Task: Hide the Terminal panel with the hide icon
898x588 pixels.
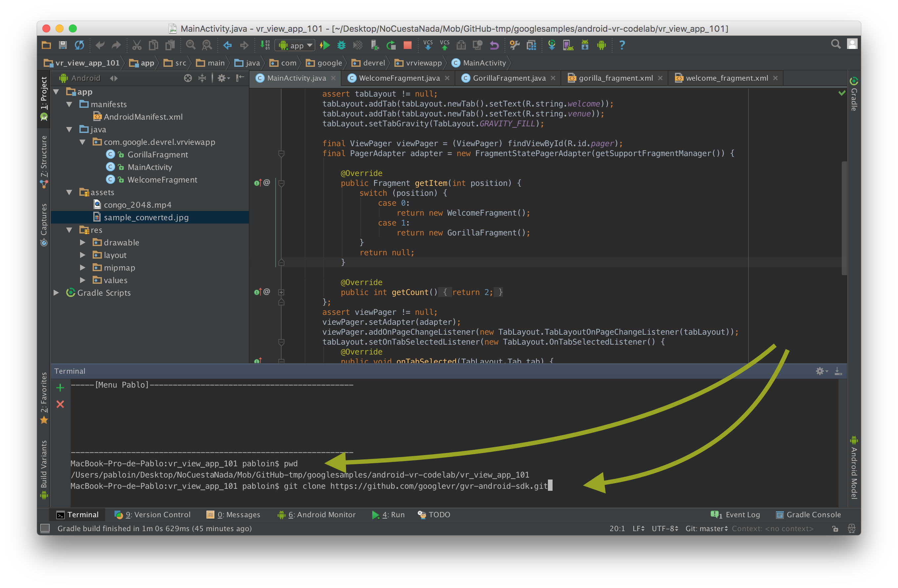Action: point(838,371)
